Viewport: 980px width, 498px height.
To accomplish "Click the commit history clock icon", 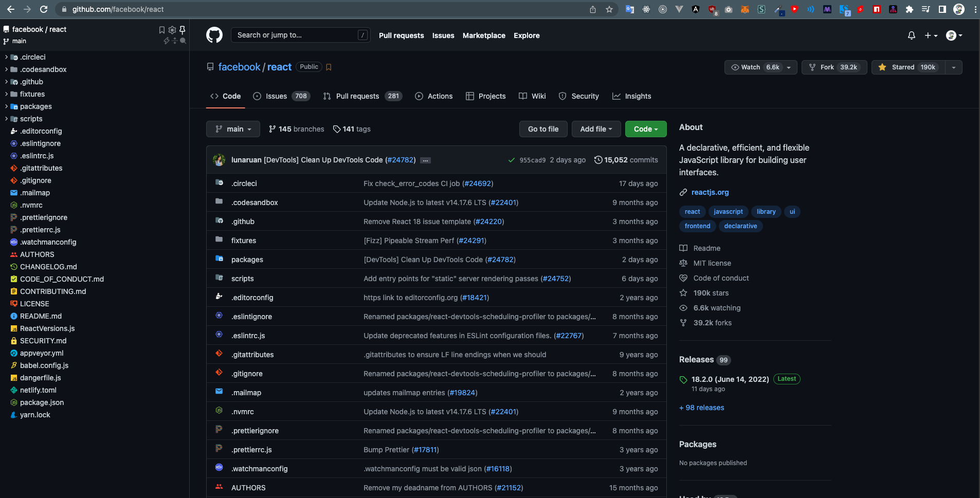I will tap(598, 160).
